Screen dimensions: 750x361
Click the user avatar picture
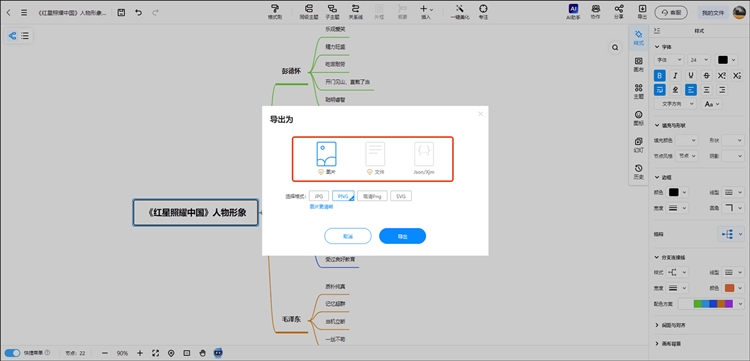[x=739, y=12]
